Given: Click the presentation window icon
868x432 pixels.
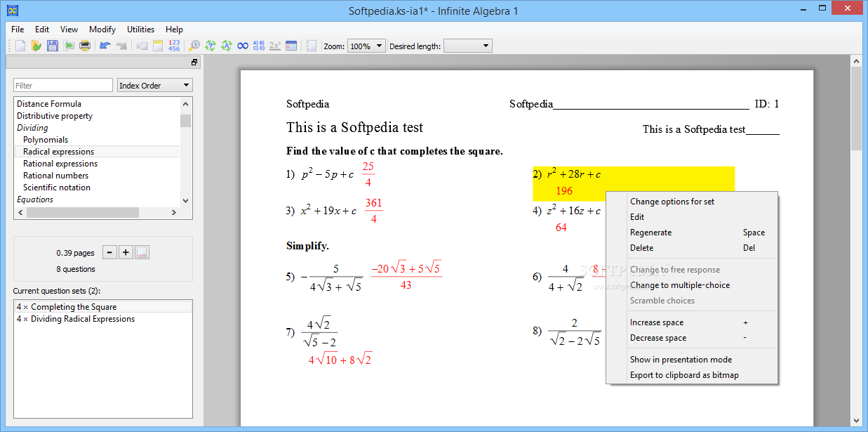Looking at the screenshot, I should 291,46.
